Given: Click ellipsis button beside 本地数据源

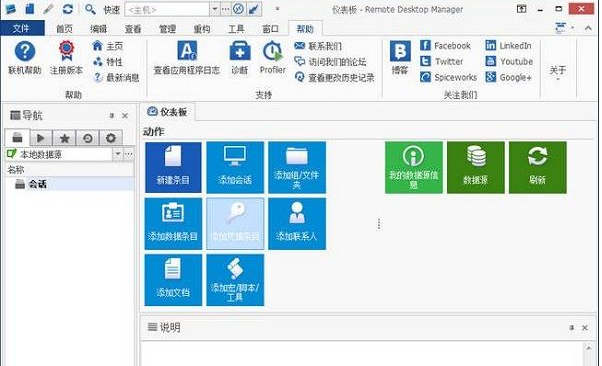Looking at the screenshot, I should [x=129, y=154].
